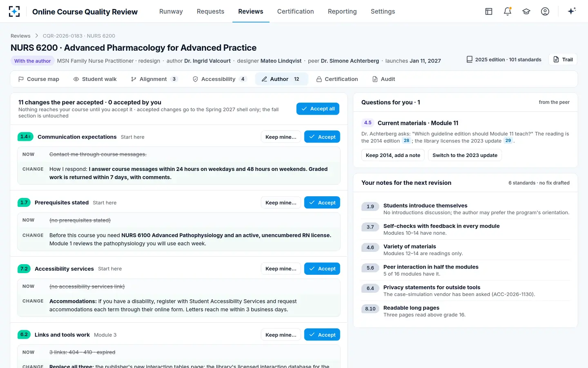Open evidence reference 29
Viewport: 588px width, 368px height.
[508, 141]
